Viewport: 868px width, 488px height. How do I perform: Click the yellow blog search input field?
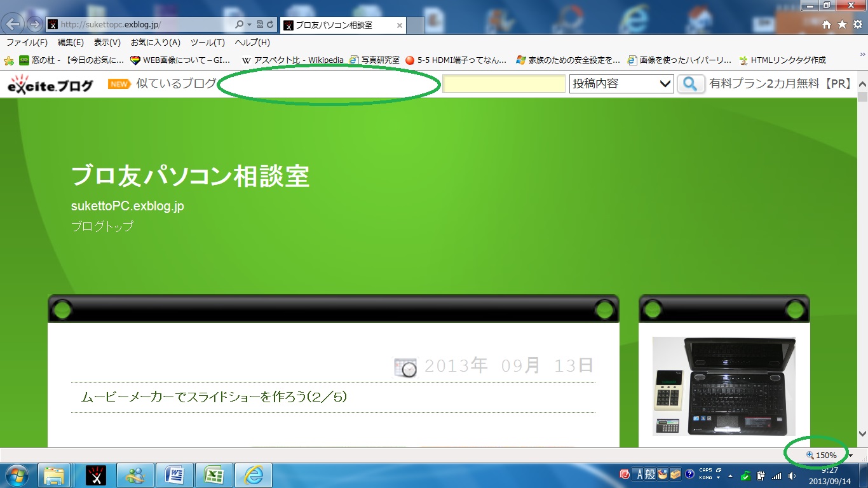coord(504,84)
